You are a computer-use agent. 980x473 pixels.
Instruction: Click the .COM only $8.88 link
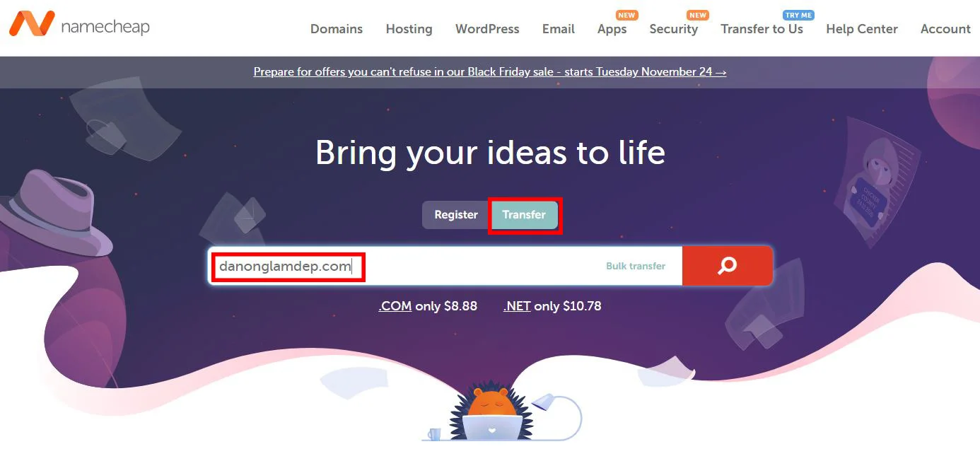click(428, 305)
